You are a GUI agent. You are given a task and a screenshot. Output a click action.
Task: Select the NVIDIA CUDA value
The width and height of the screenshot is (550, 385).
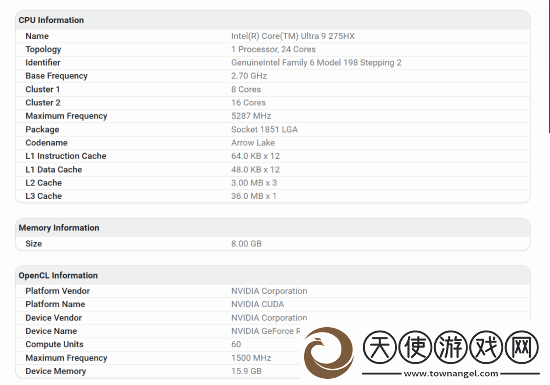coord(257,304)
